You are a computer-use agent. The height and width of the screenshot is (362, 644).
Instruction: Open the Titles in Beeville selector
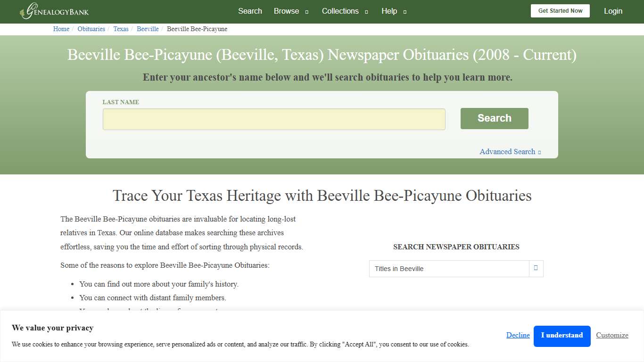(448, 268)
